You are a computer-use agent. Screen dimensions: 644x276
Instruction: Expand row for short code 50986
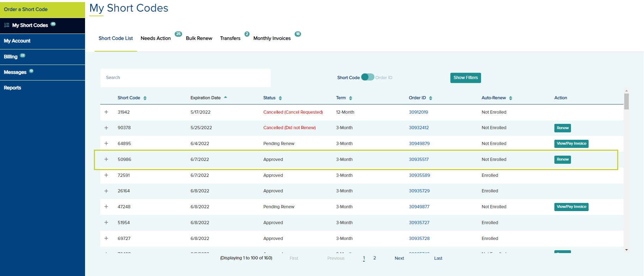[106, 160]
